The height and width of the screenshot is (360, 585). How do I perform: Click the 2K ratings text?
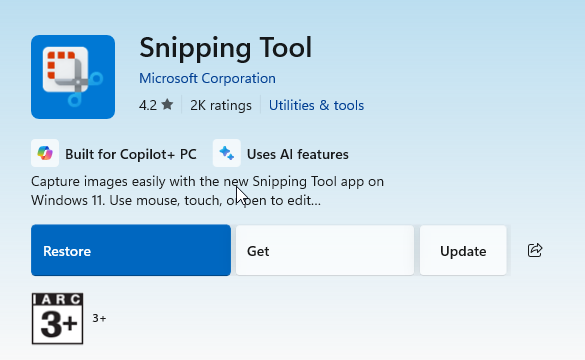221,105
